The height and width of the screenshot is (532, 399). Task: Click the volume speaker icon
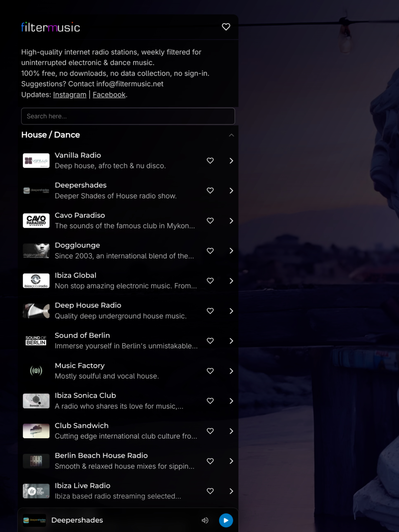coord(205,520)
